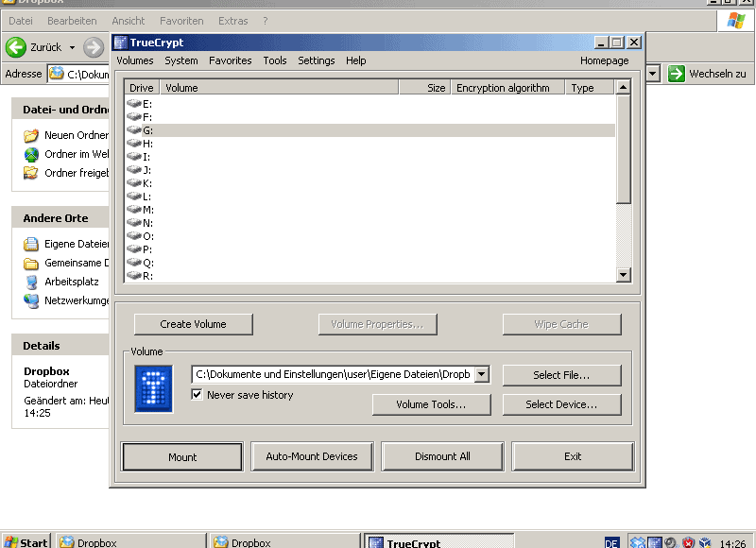Click Auto-Mount Devices

(312, 456)
